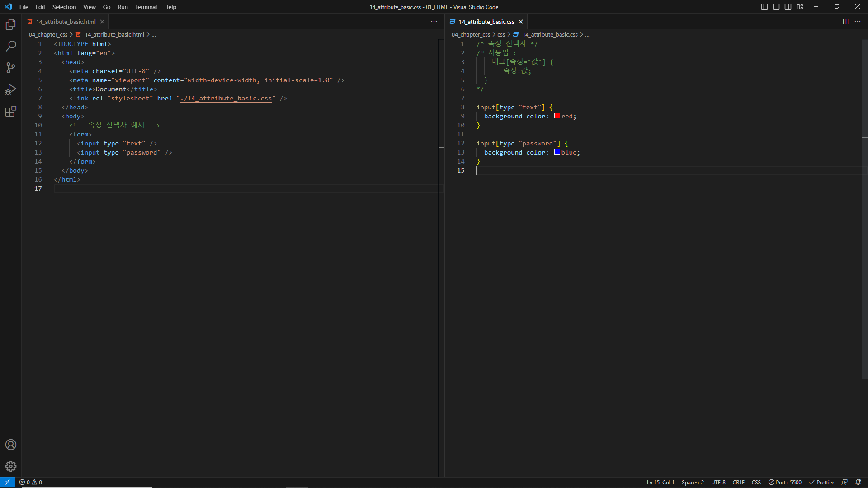Expand the css folder breadcrumb
This screenshot has height=488, width=868.
[501, 34]
